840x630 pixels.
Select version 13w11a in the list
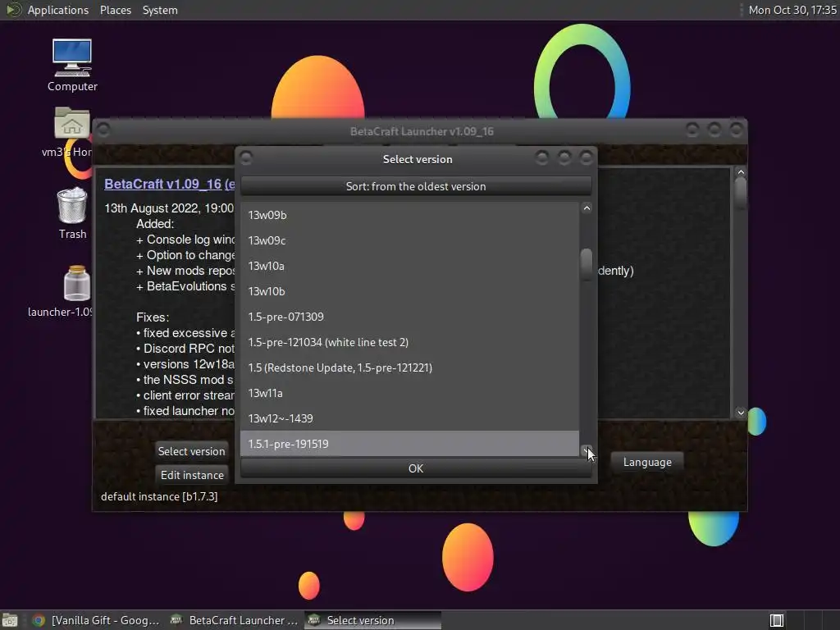[x=409, y=393]
